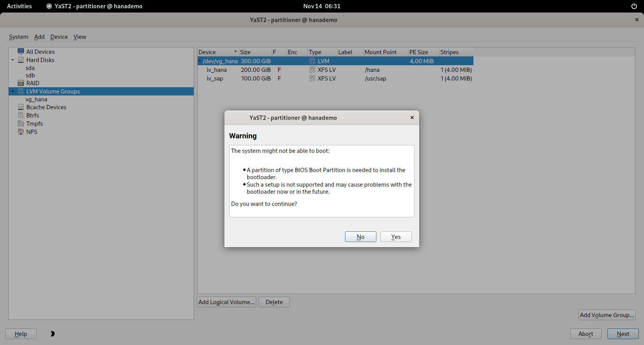Click the Device column sort arrow
This screenshot has width=644, height=345.
(235, 52)
